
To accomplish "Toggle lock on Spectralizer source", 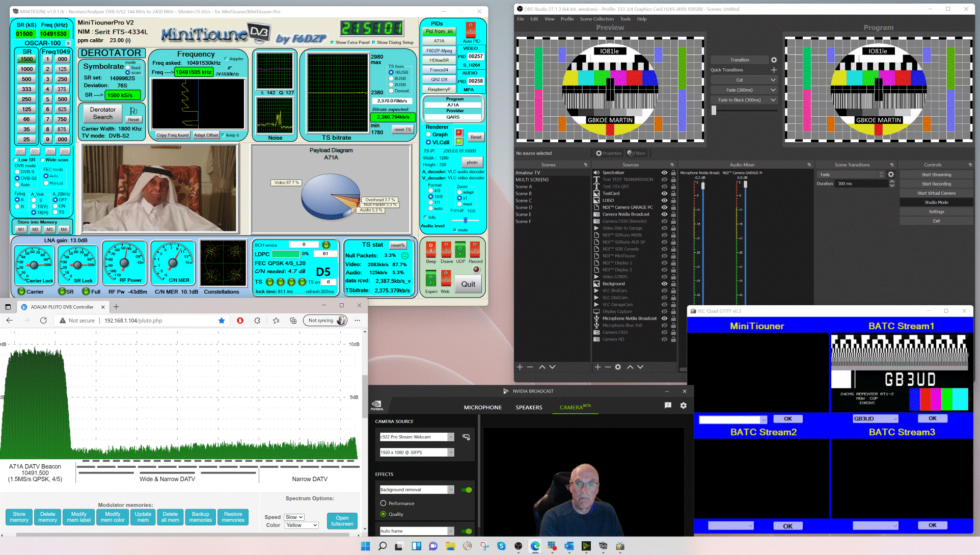I will click(673, 173).
